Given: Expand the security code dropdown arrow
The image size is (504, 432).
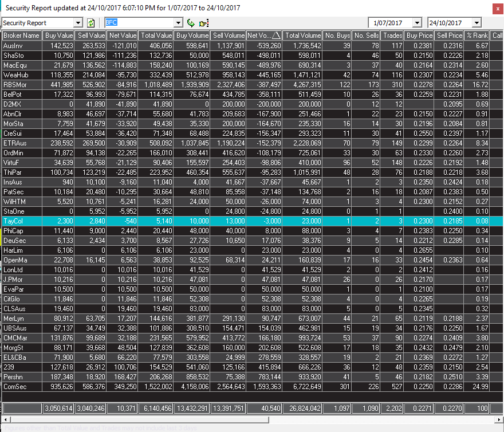Looking at the screenshot, I should 178,23.
